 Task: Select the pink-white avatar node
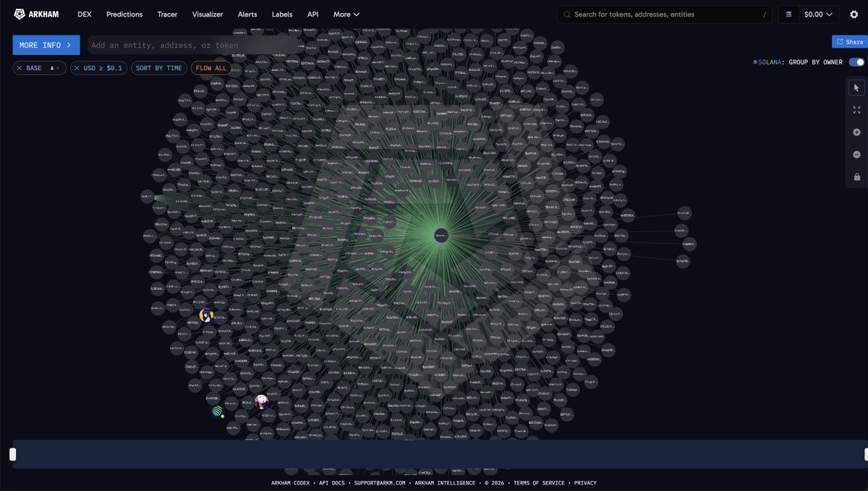point(261,401)
